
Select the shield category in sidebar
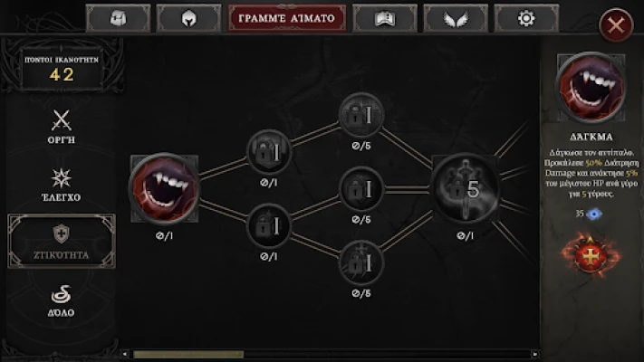[62, 242]
